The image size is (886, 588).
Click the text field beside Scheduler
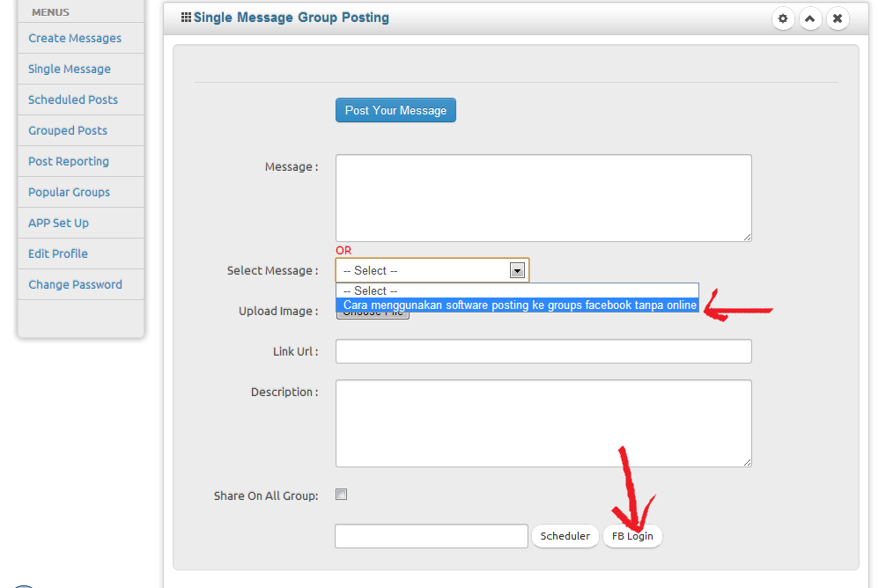[x=432, y=536]
